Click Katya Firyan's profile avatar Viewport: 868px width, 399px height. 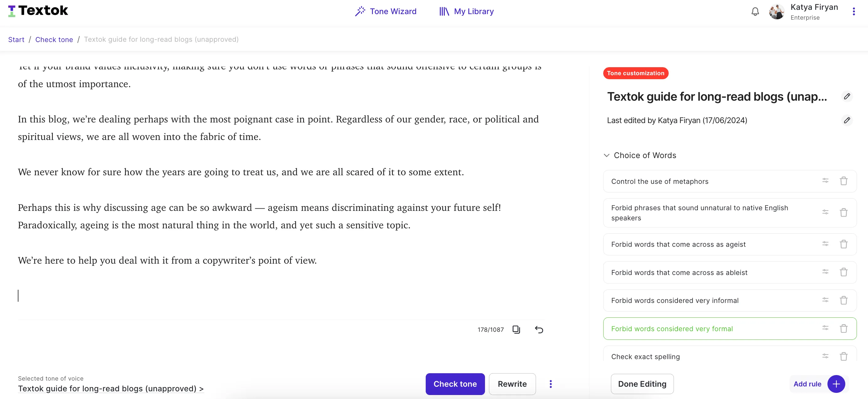point(777,12)
